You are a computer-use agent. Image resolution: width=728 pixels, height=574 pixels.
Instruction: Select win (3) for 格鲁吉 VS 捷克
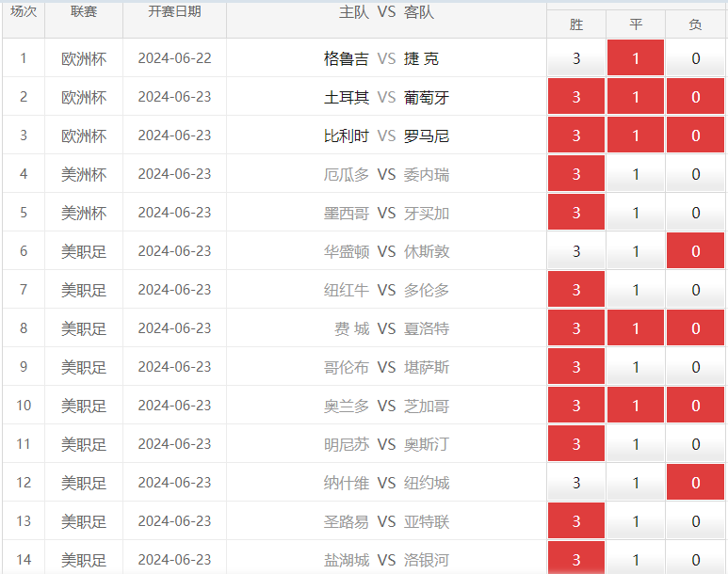[576, 58]
